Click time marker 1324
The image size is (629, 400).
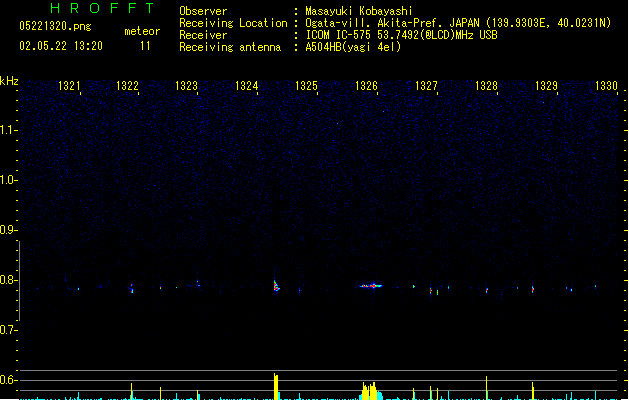pyautogui.click(x=246, y=86)
